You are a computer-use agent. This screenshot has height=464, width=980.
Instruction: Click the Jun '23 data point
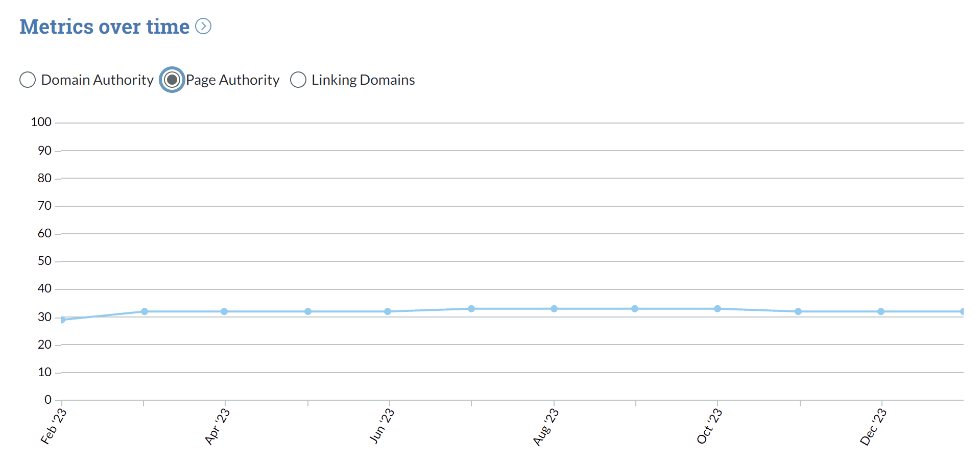388,311
